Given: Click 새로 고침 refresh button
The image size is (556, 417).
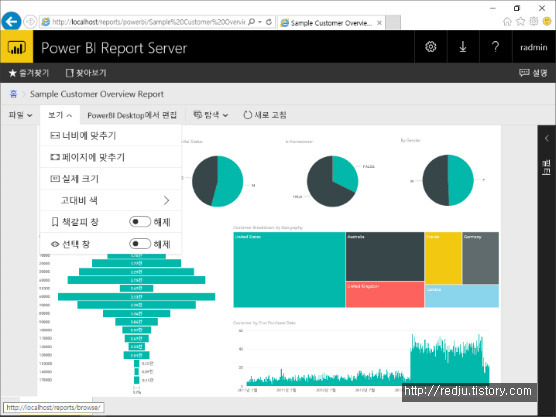Looking at the screenshot, I should coord(265,115).
